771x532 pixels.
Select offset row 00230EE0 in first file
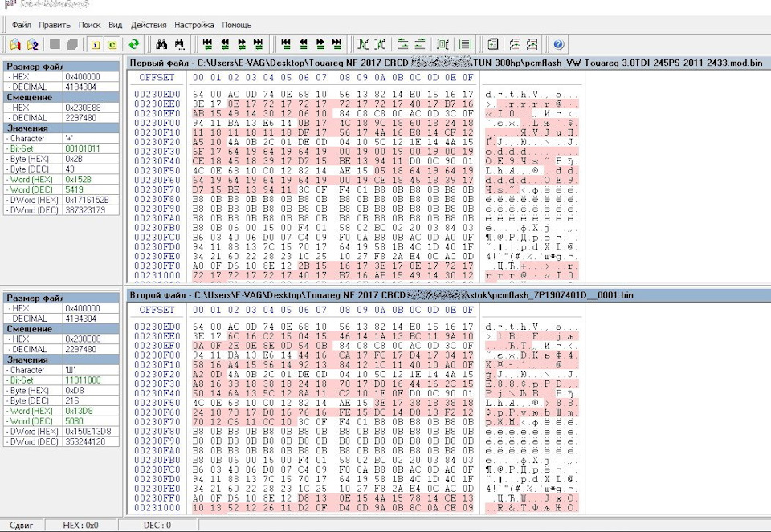(x=157, y=104)
